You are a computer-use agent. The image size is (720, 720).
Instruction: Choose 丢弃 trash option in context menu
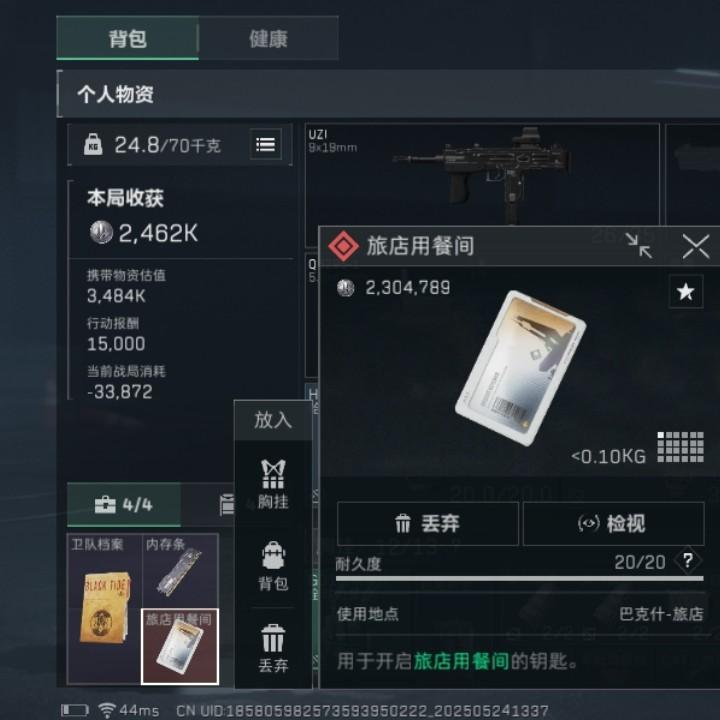[273, 648]
